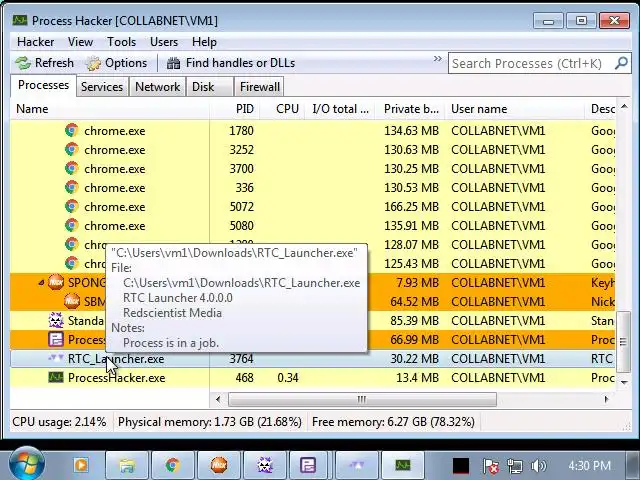Click the Standa process monster icon
Screen dimensions: 640x480
pyautogui.click(x=56, y=320)
